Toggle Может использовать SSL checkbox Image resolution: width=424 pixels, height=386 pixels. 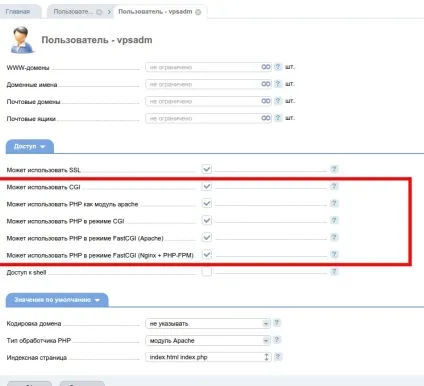(x=207, y=169)
